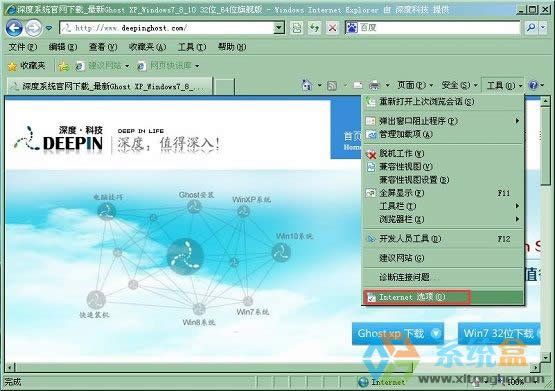Viewport: 555px width, 391px height.
Task: Click the large central DEEPIN node icon
Action: tap(185, 257)
